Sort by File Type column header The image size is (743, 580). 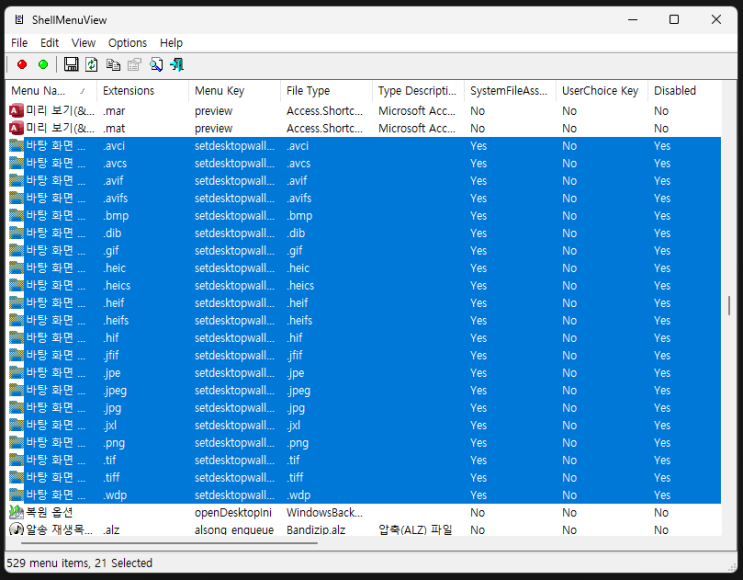[x=326, y=91]
